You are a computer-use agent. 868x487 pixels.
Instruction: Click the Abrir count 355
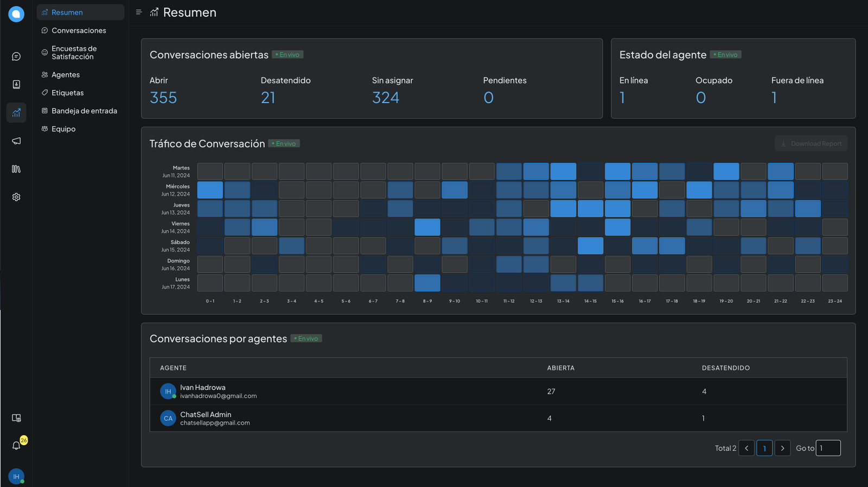163,98
